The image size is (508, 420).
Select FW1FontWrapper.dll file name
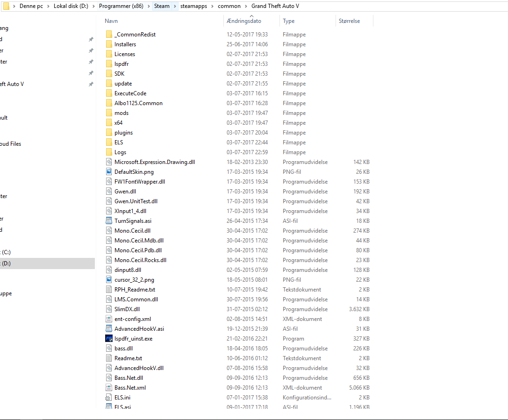(x=140, y=182)
